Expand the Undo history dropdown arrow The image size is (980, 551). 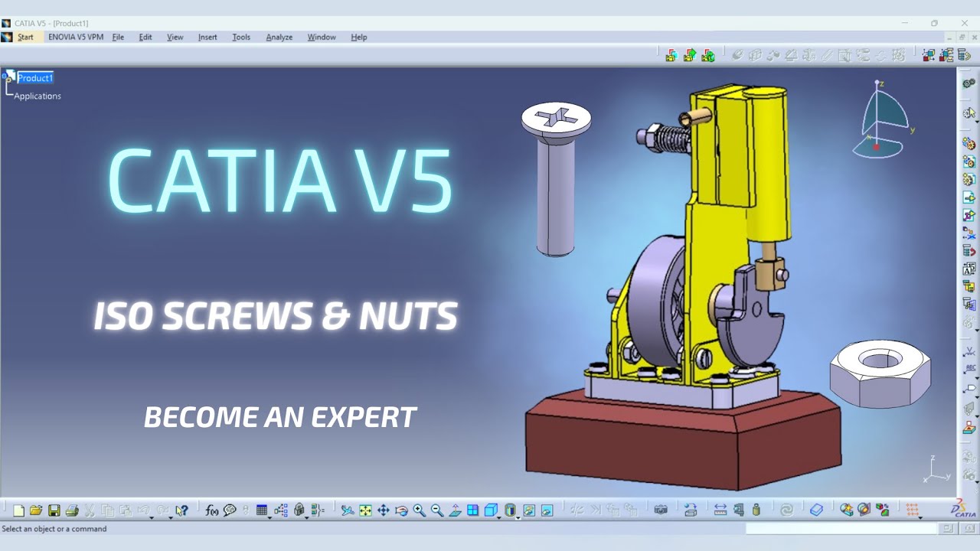click(x=151, y=518)
